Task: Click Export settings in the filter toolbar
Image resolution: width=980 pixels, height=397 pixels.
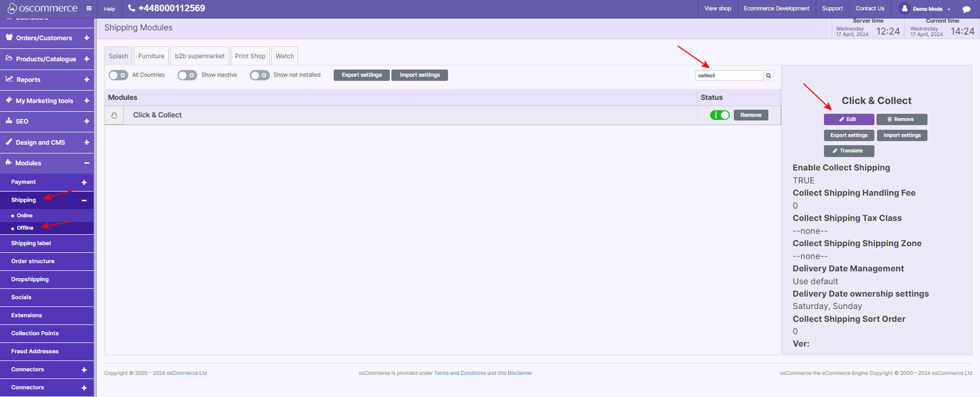Action: (x=362, y=75)
